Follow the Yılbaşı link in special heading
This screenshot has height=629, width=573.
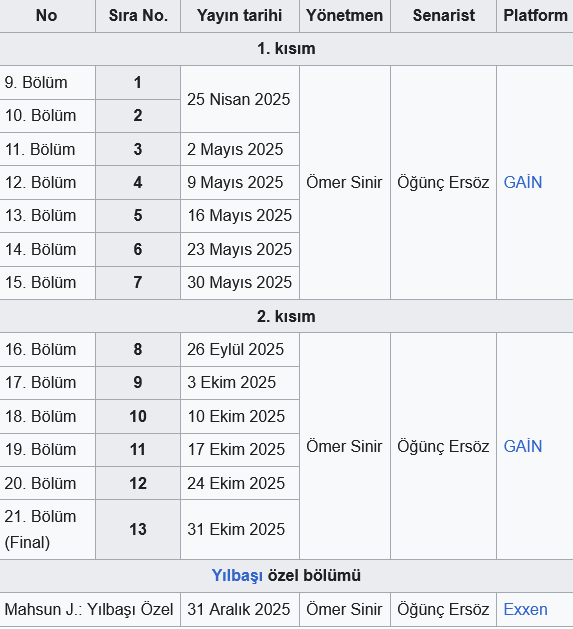pyautogui.click(x=237, y=576)
